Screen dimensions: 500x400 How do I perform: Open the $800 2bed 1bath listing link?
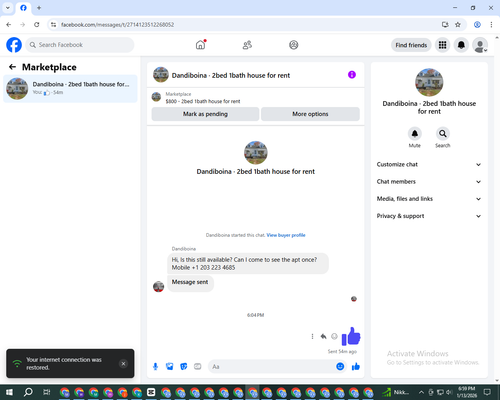203,101
